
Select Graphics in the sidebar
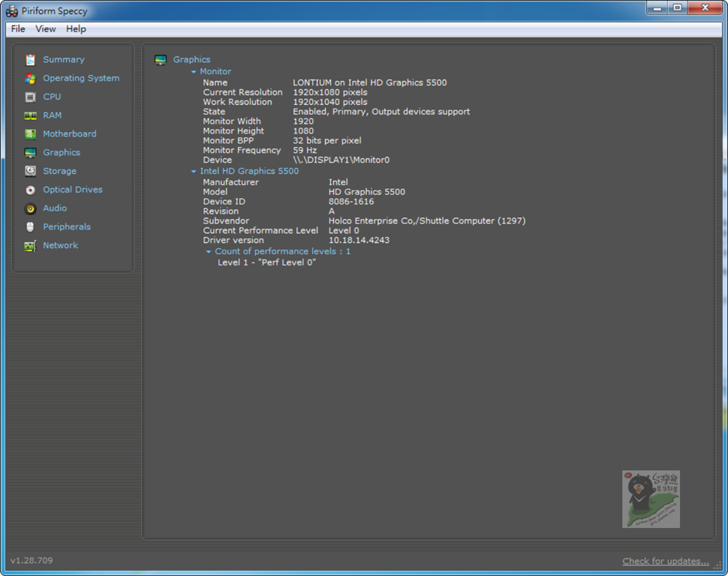62,152
